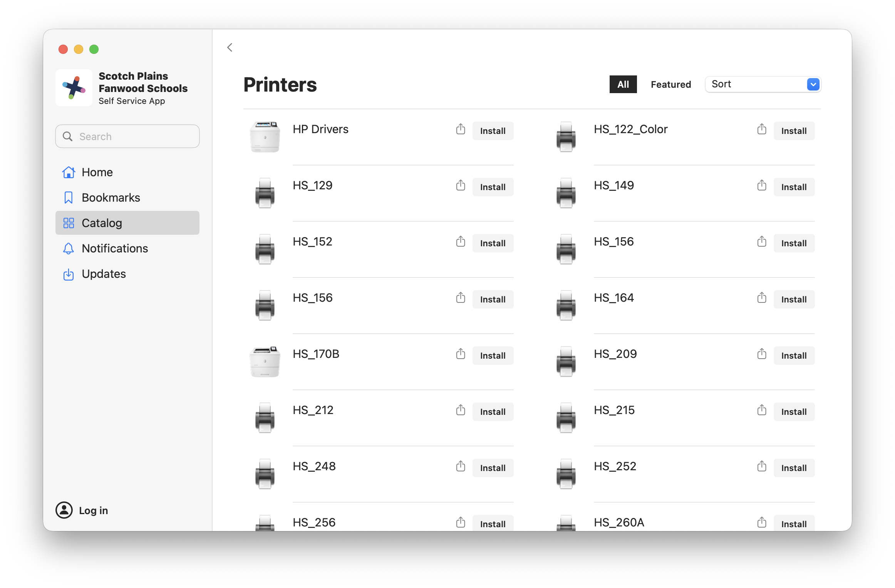
Task: Install the HS_164 printer
Action: click(794, 299)
